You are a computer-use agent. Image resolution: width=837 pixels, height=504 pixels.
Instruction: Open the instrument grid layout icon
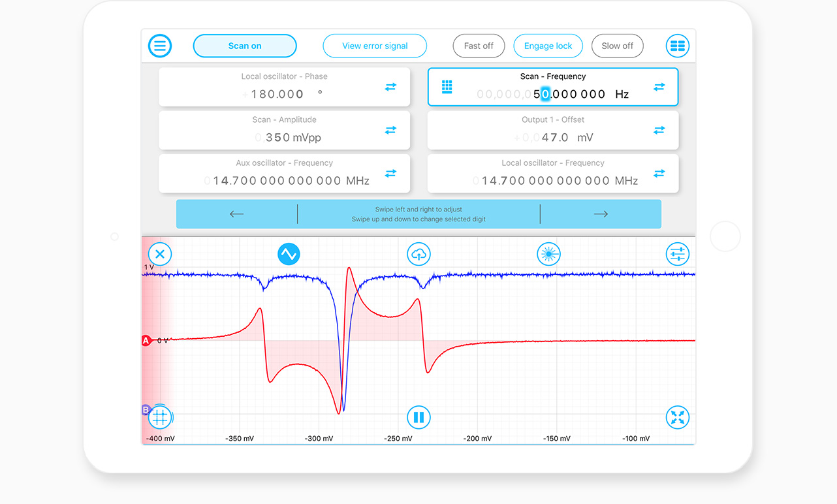pos(678,46)
